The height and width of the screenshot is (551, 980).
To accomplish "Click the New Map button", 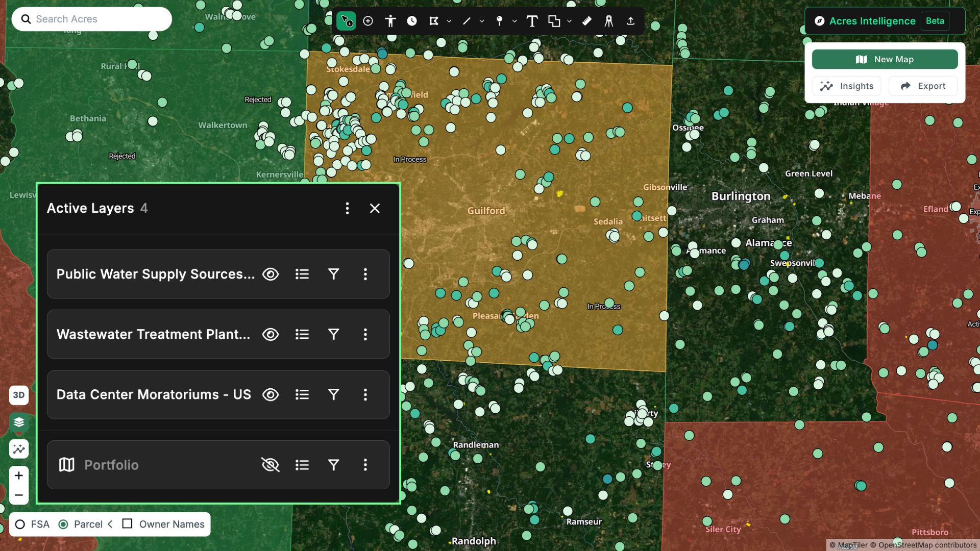I will tap(885, 59).
